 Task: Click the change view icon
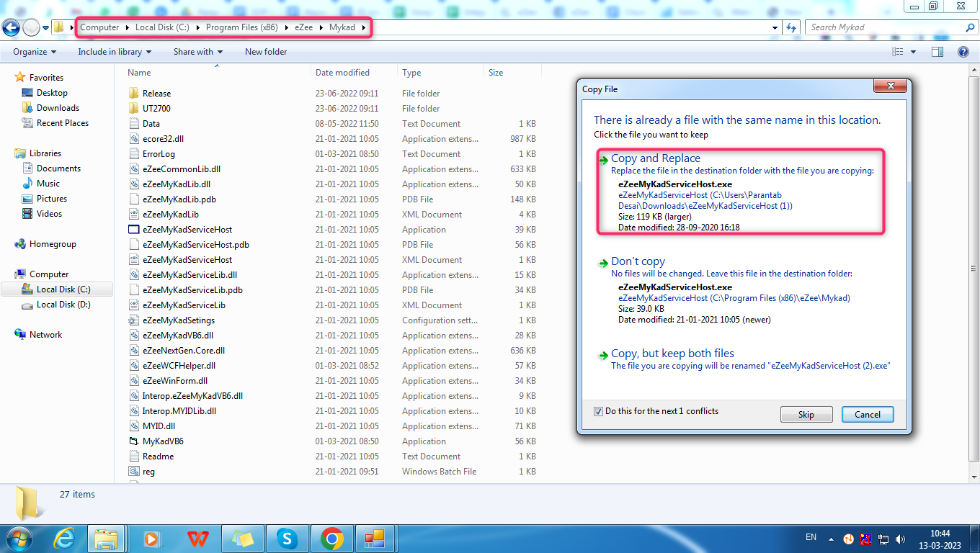pyautogui.click(x=898, y=52)
